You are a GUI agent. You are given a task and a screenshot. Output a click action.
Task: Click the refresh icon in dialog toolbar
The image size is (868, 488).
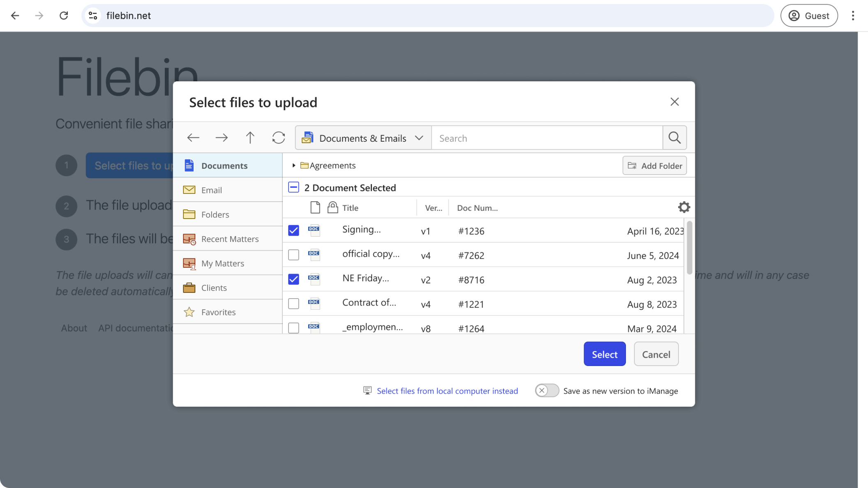[x=278, y=138]
